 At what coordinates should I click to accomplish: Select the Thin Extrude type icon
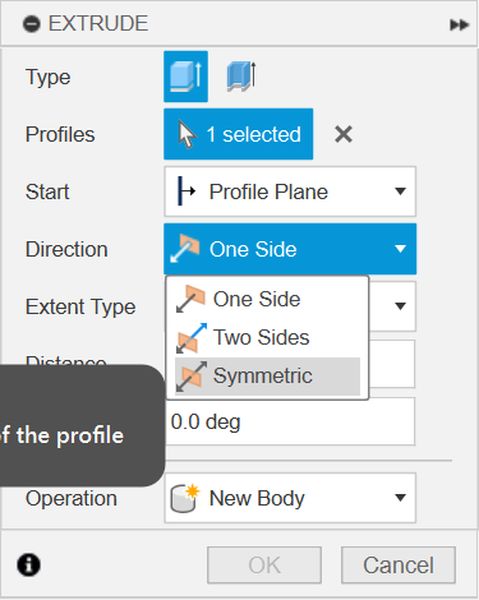(x=241, y=77)
